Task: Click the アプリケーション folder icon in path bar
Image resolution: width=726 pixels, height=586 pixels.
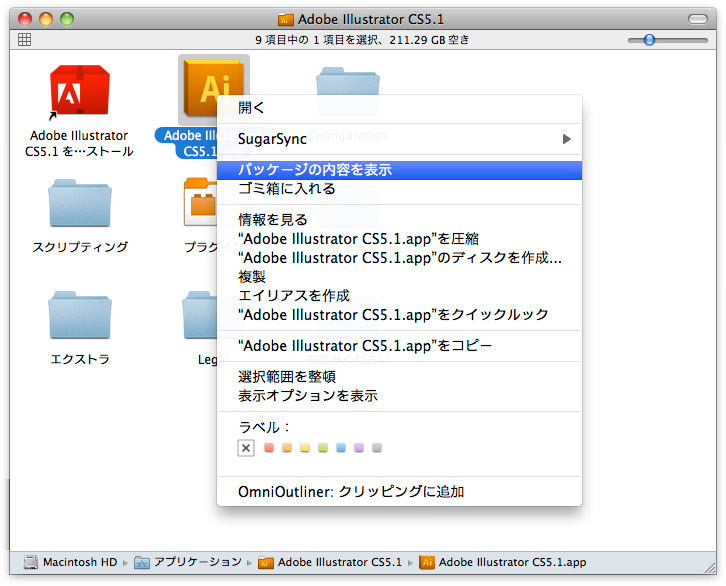Action: (x=142, y=562)
